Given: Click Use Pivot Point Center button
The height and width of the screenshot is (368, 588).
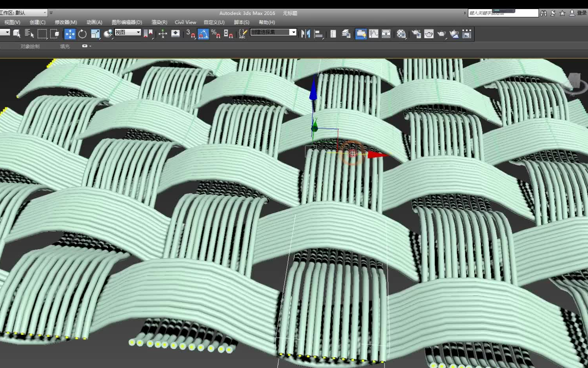Looking at the screenshot, I should coord(148,34).
